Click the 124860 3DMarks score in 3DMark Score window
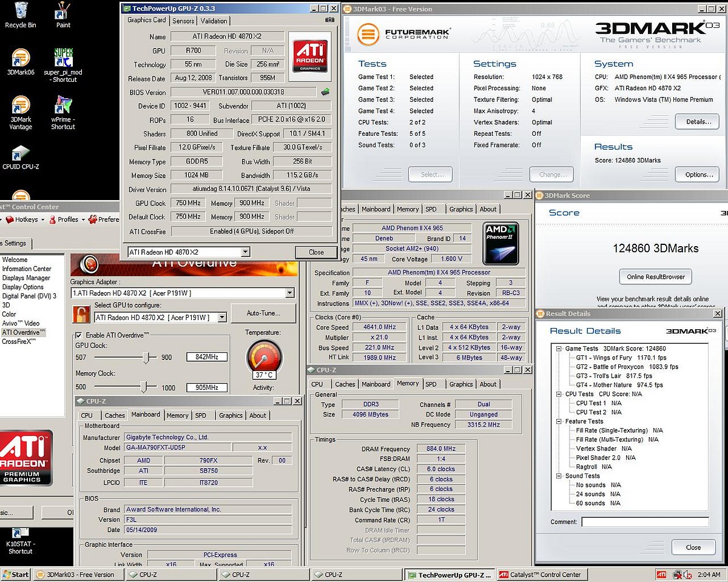 [x=656, y=248]
